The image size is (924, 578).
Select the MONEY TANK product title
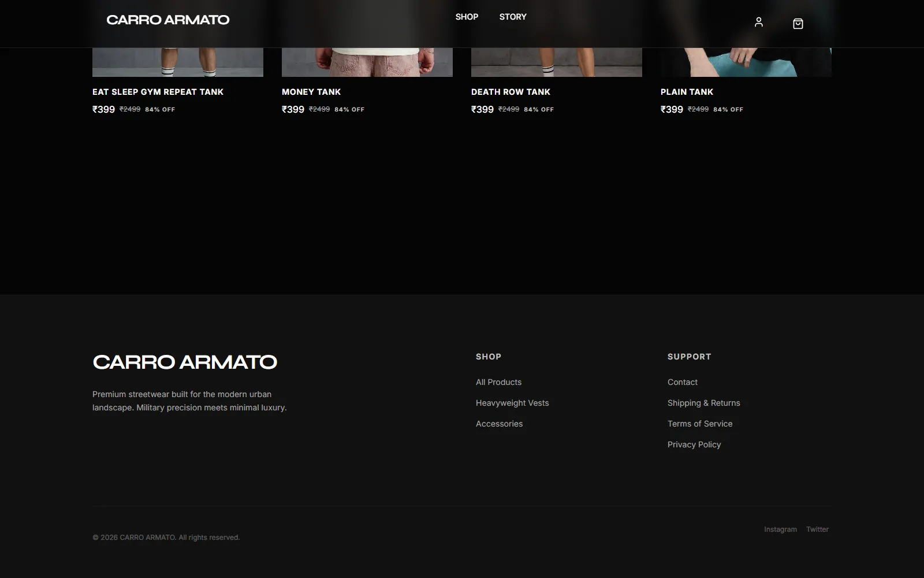311,92
